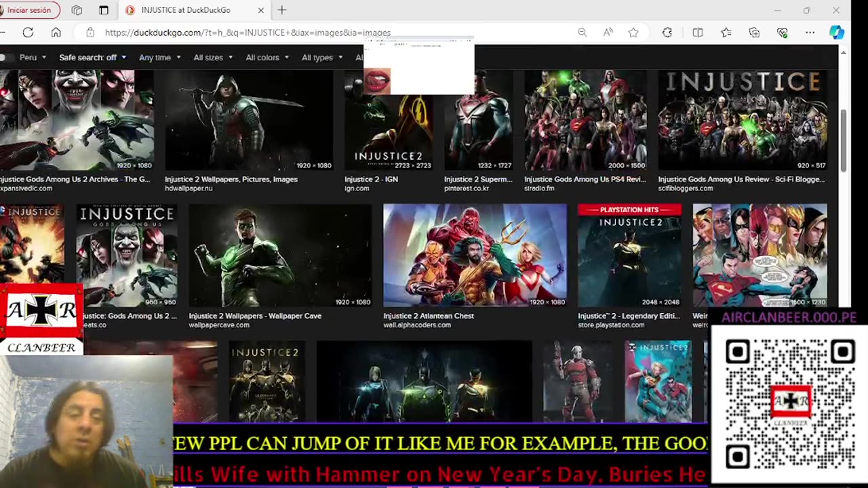
Task: Open the Sci-Fi Blogge... review title link
Action: (741, 180)
